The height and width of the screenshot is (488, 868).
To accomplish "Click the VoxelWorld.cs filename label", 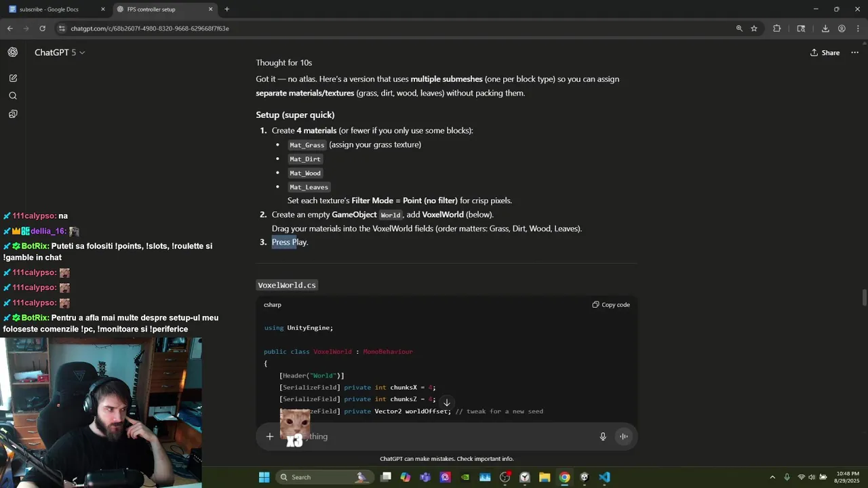I will pyautogui.click(x=287, y=285).
